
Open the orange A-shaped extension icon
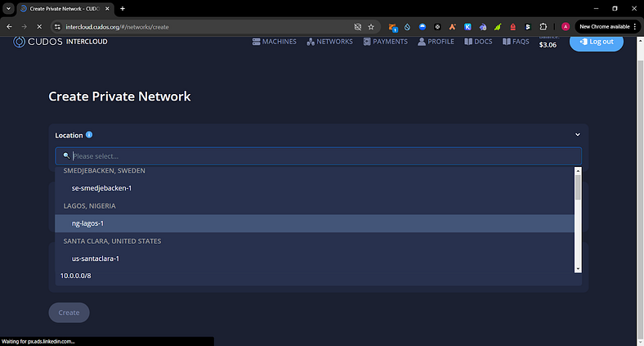coord(452,27)
